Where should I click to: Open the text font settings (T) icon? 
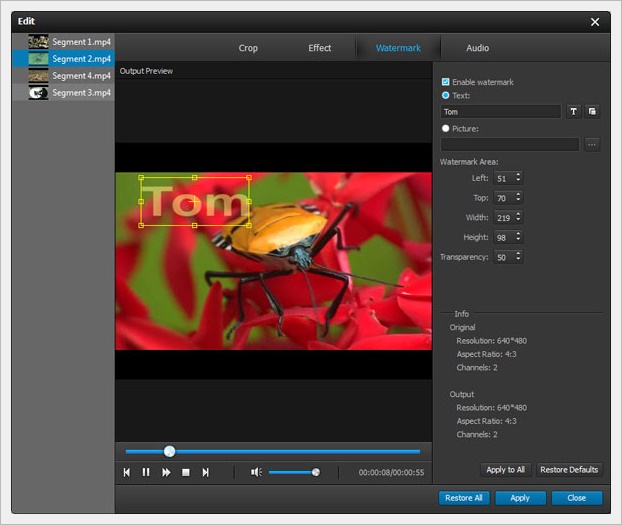click(x=573, y=112)
